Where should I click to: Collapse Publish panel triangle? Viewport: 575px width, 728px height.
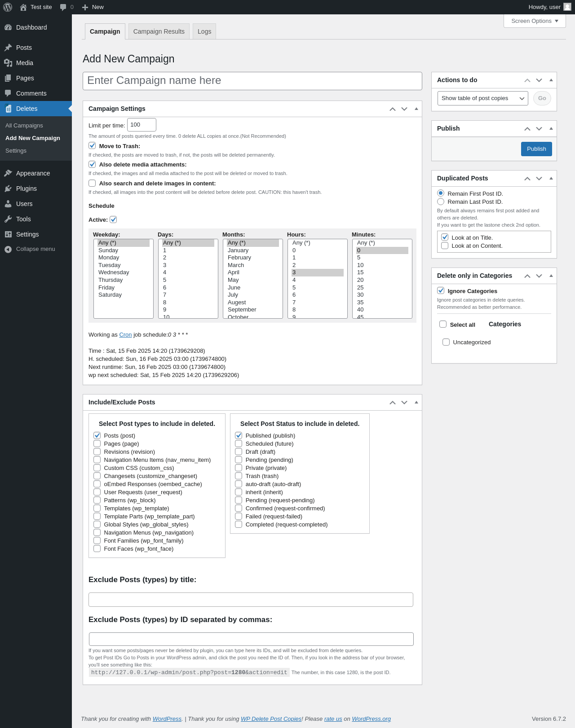[551, 128]
